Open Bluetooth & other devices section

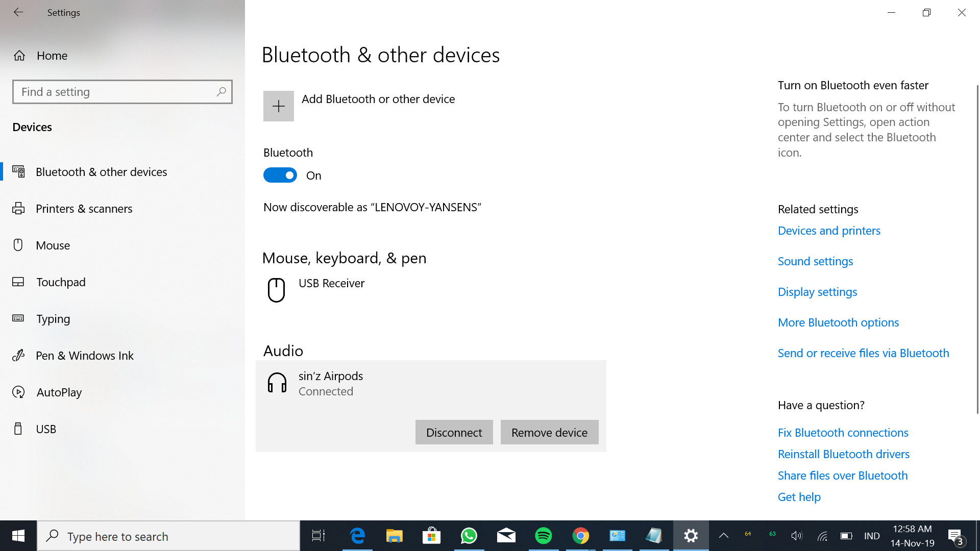[x=122, y=172]
